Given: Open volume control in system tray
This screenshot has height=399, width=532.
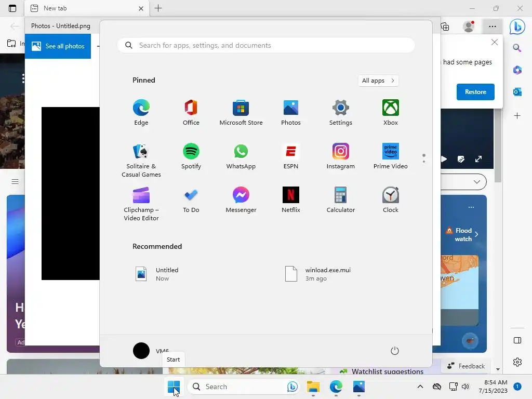Looking at the screenshot, I should pyautogui.click(x=465, y=387).
